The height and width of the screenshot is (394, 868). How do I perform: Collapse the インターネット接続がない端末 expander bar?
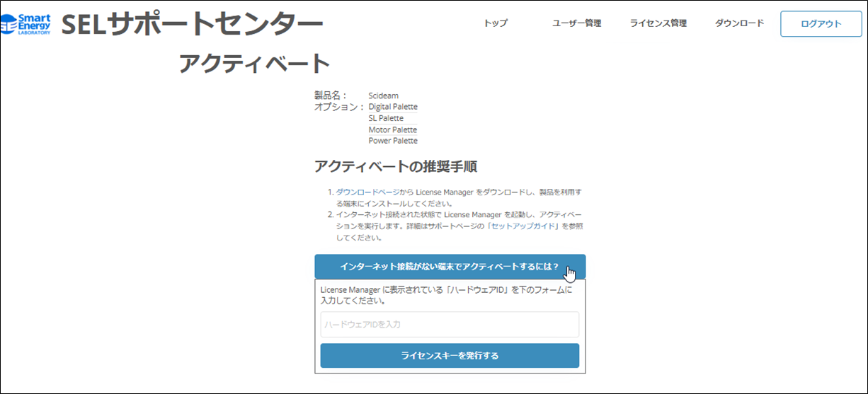(x=450, y=267)
